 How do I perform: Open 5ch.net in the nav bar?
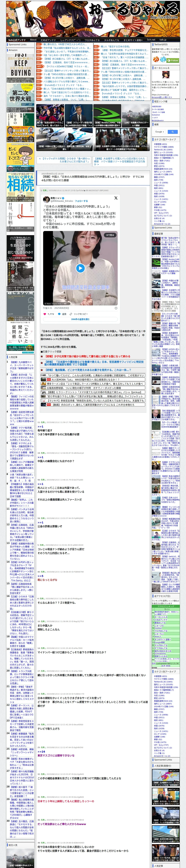pos(151,40)
